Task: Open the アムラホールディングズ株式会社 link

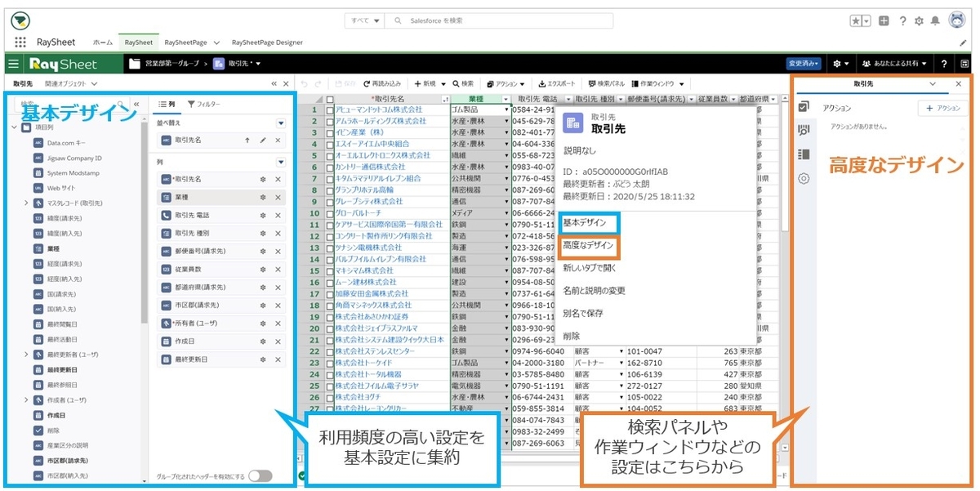Action: click(381, 121)
